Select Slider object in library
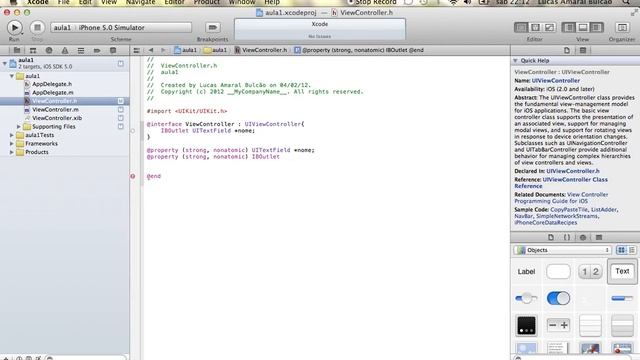 click(526, 298)
